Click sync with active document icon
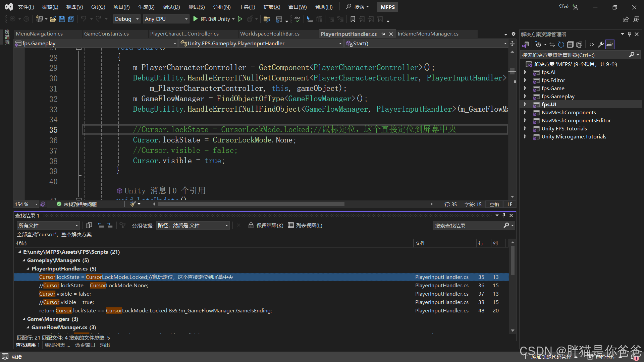Image resolution: width=644 pixels, height=362 pixels. point(552,45)
